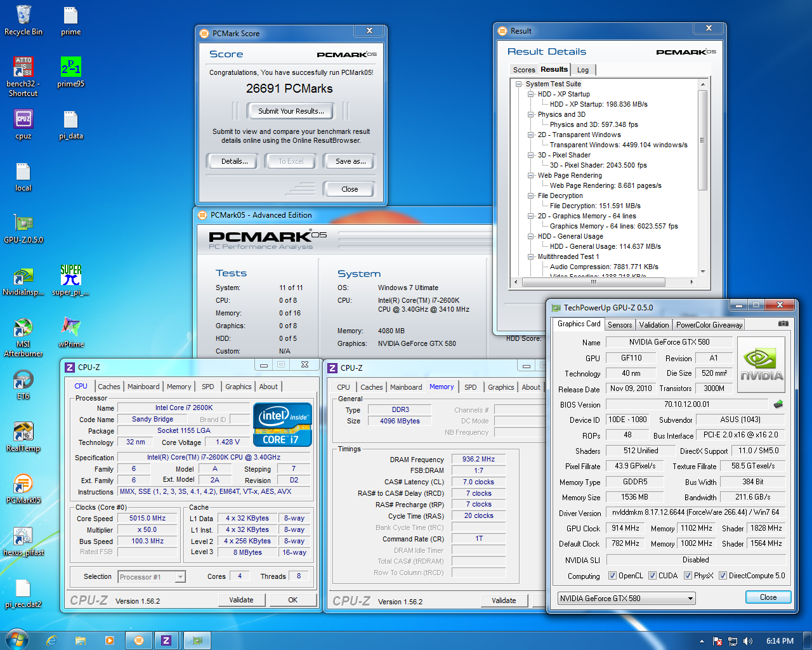
Task: Launch the RealTemp desktop icon
Action: [x=23, y=437]
